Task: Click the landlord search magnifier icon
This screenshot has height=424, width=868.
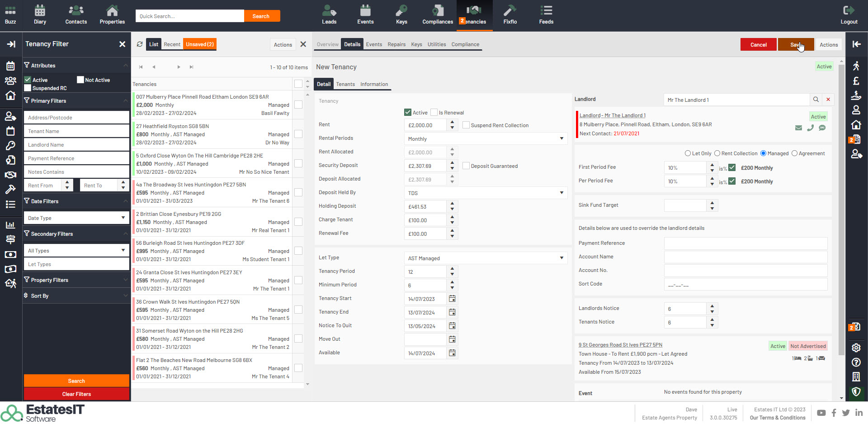Action: point(816,100)
